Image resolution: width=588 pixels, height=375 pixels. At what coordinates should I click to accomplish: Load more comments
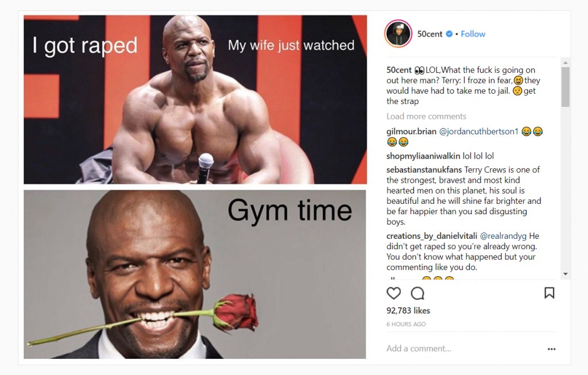427,116
